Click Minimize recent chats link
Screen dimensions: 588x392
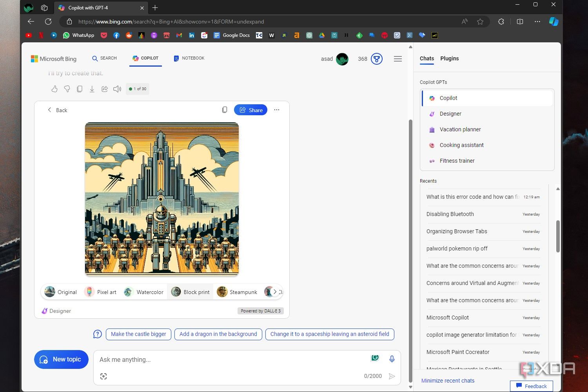[448, 381]
